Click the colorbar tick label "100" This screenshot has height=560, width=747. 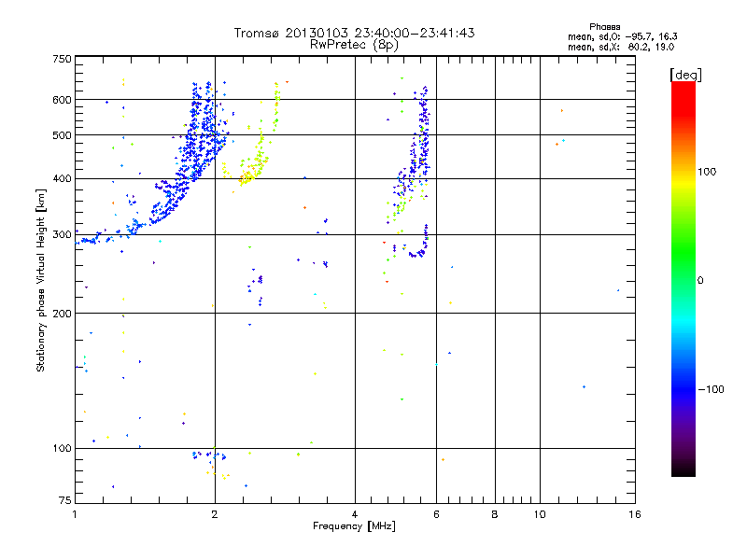tap(707, 172)
